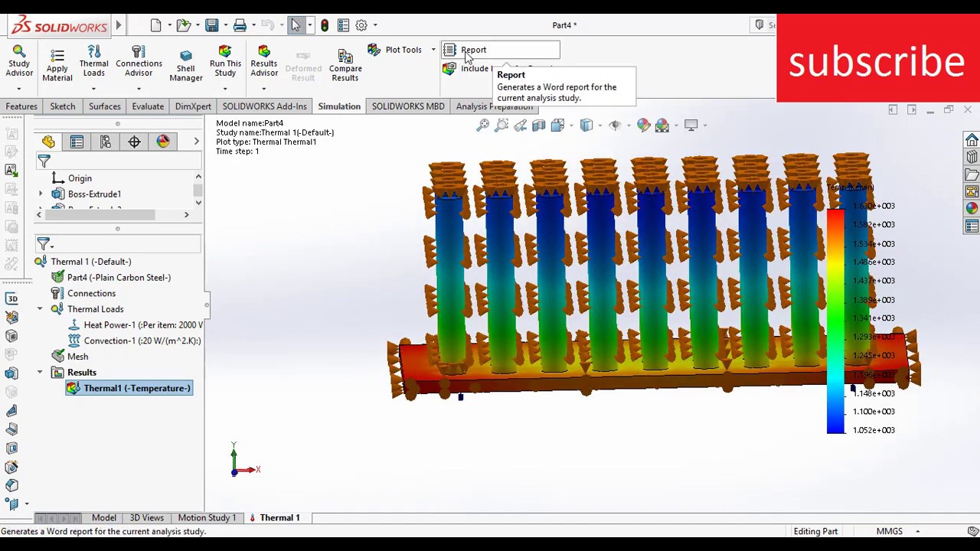Select Heat Power-1 load item

pos(135,325)
